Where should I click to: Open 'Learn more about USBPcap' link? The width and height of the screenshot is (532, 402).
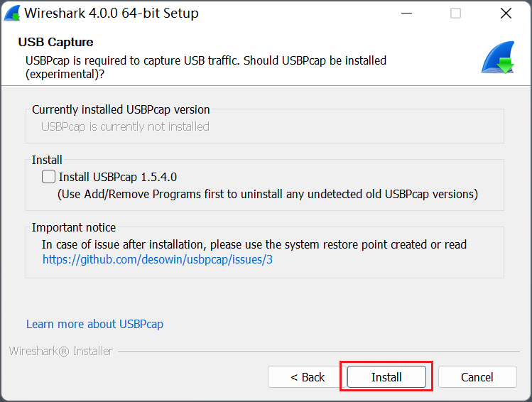pos(94,324)
